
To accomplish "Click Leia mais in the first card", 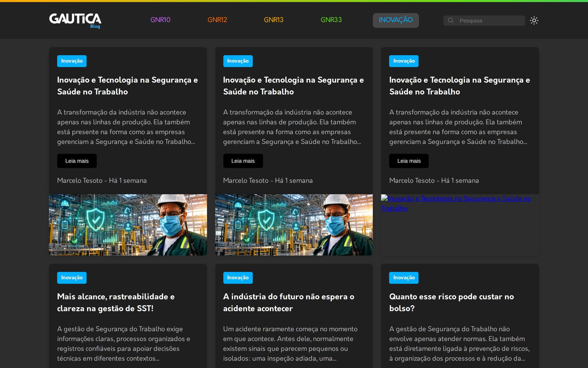I will 77,161.
